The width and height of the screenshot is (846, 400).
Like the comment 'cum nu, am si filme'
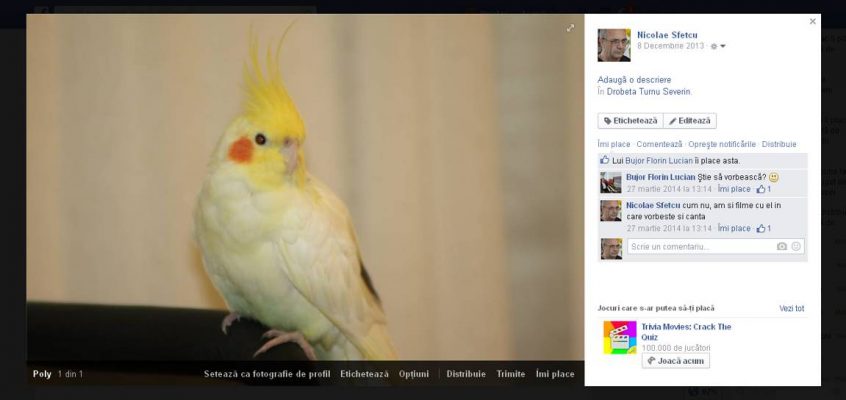(x=734, y=229)
